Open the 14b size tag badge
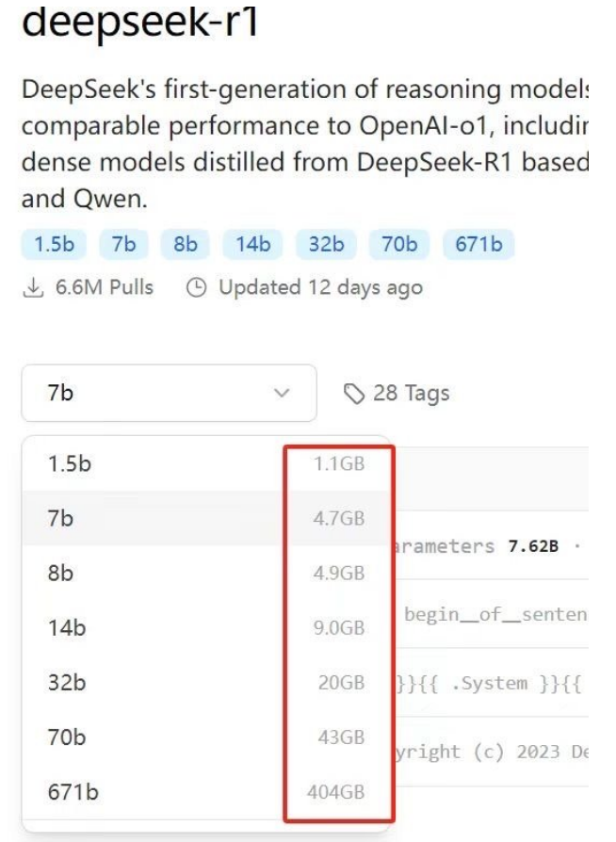Image resolution: width=616 pixels, height=842 pixels. point(252,245)
